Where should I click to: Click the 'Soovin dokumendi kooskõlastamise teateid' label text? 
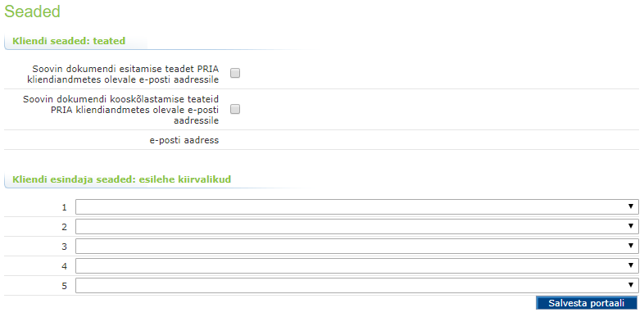tap(120, 110)
